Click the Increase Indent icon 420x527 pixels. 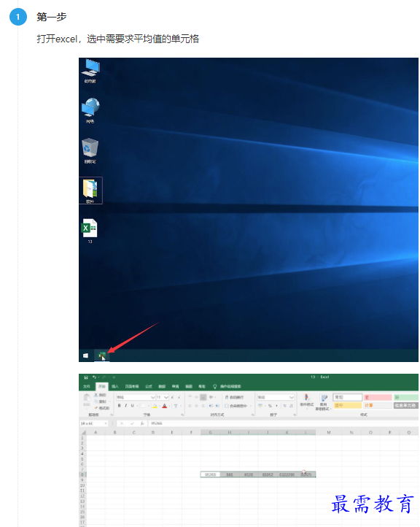pyautogui.click(x=217, y=406)
